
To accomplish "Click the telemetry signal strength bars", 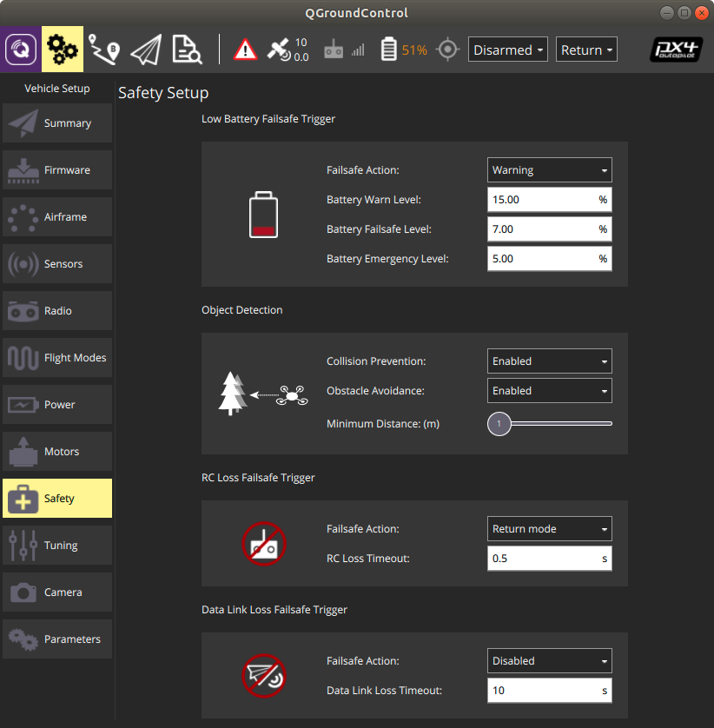I will pos(358,50).
